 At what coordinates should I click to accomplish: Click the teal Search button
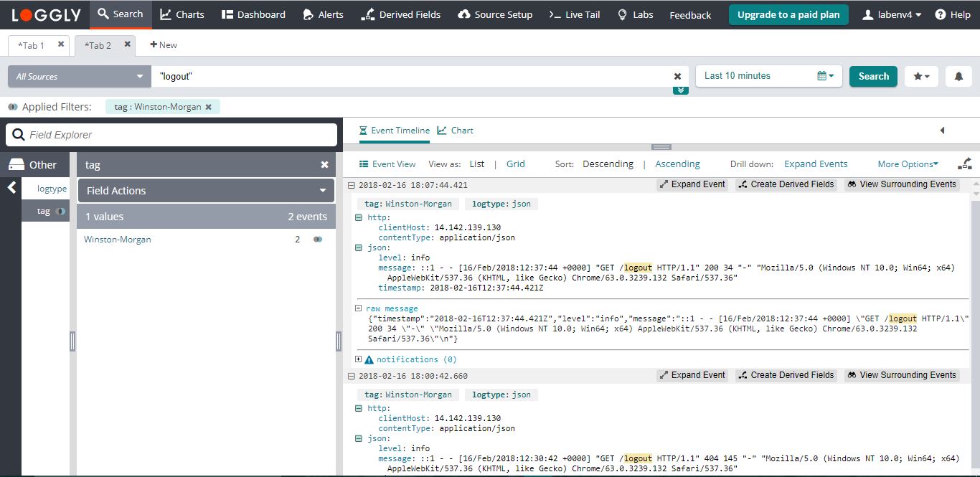[873, 76]
